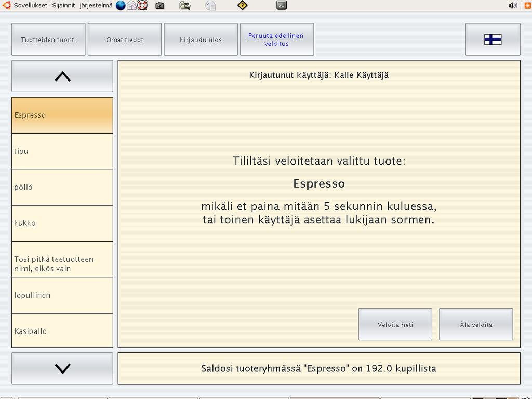The image size is (532, 399).
Task: Click Veloita heti button
Action: tap(395, 324)
